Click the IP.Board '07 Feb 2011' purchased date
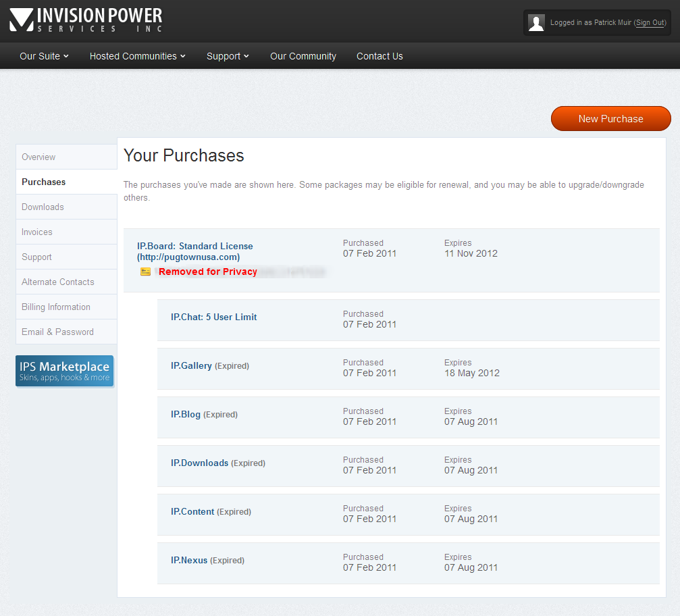The image size is (680, 616). [x=369, y=253]
